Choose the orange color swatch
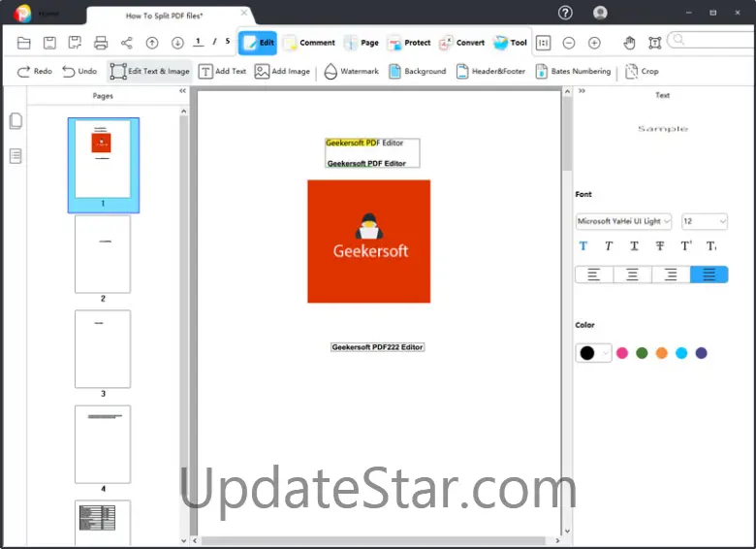Viewport: 756px width, 549px height. [x=662, y=353]
